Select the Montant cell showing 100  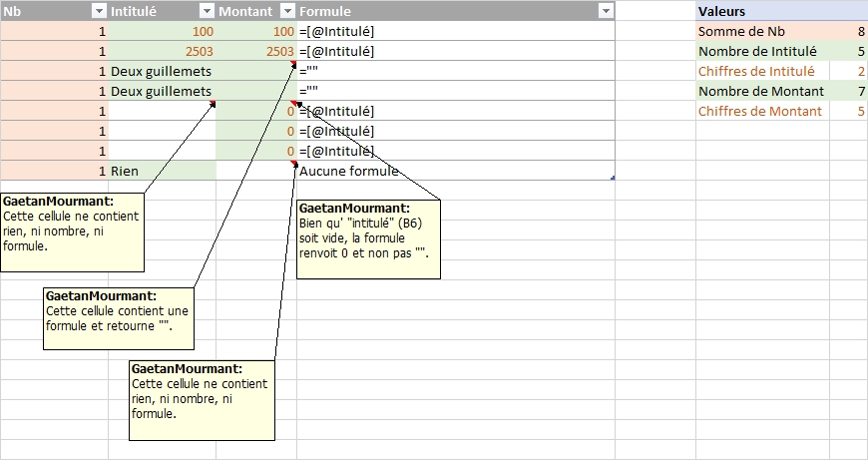pos(256,32)
